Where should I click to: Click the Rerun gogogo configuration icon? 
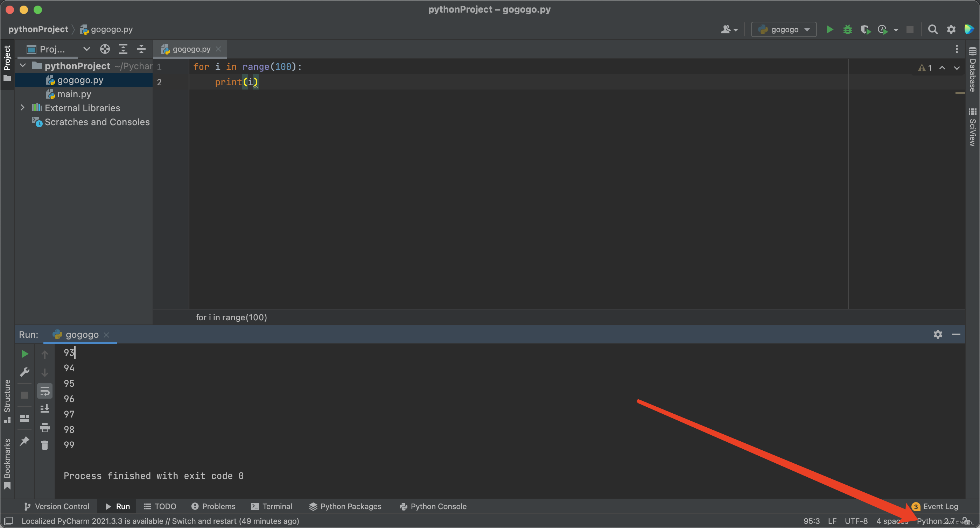coord(24,354)
